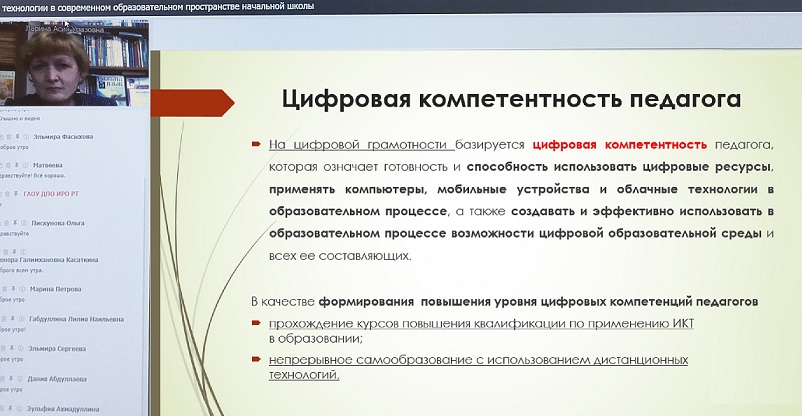Click the info icon beside Эльмира Фасыхова
Image resolution: width=802 pixels, height=416 pixels.
(26, 137)
